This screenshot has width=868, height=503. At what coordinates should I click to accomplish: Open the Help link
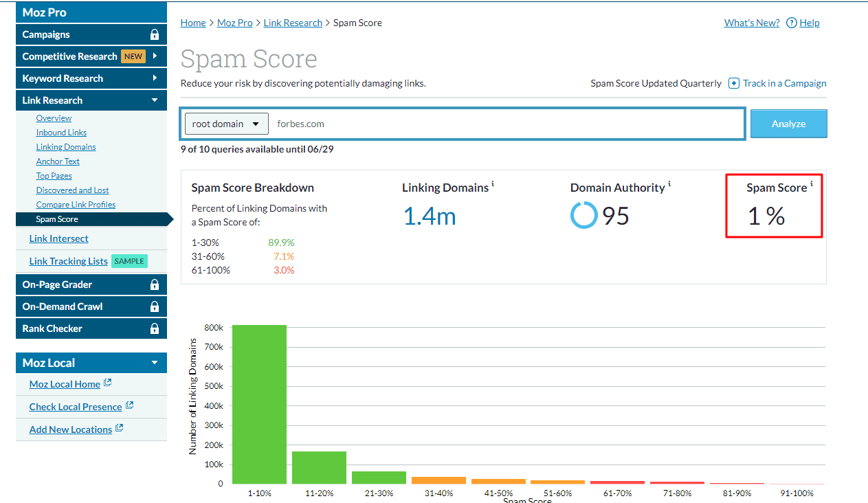click(x=810, y=23)
